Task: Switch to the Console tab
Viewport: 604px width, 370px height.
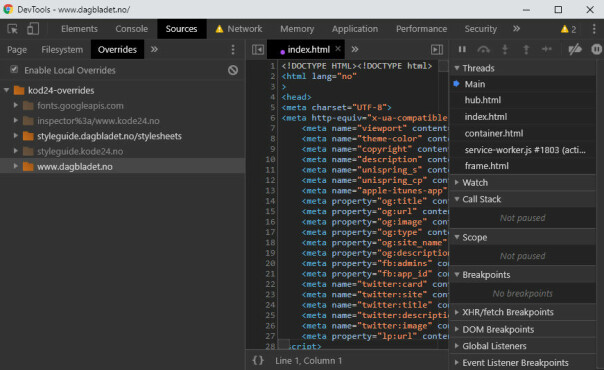Action: point(131,29)
